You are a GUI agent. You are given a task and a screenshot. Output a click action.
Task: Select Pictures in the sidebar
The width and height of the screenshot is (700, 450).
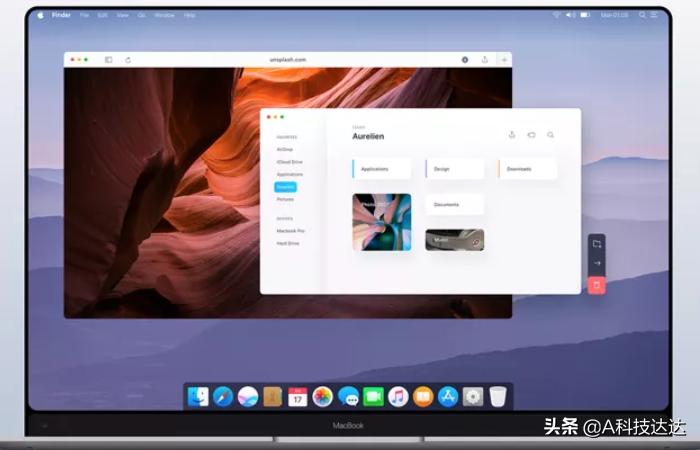[x=285, y=199]
